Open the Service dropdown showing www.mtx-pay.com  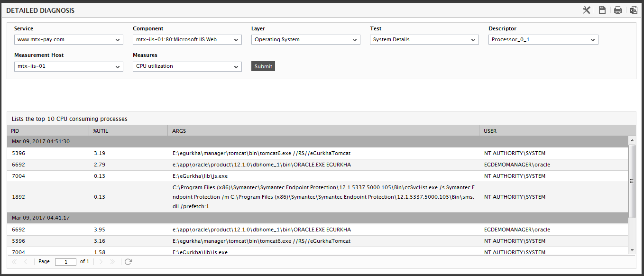pos(69,40)
